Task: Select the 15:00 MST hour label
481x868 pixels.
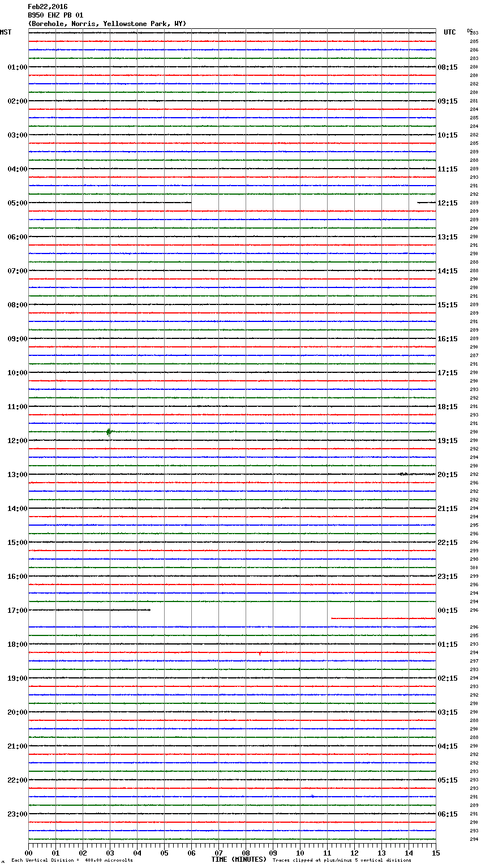Action: click(18, 543)
